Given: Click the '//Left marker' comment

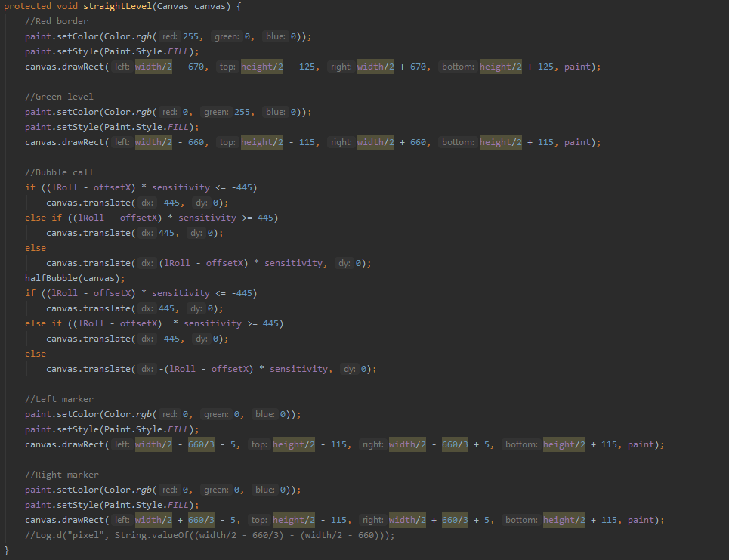Looking at the screenshot, I should [59, 399].
